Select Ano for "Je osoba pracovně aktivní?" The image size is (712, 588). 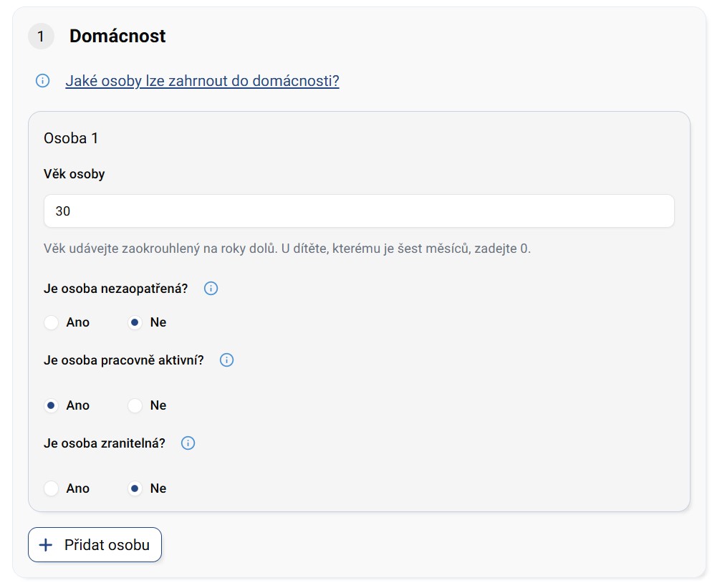[x=52, y=405]
